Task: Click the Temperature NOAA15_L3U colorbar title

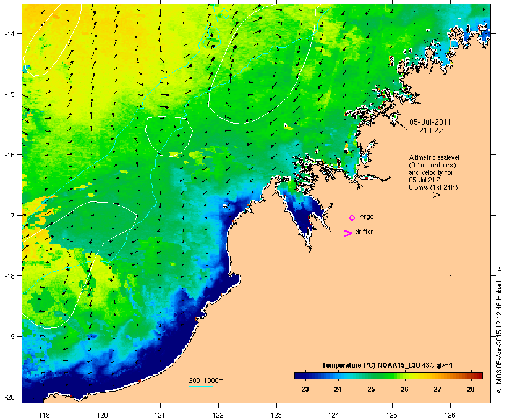Action: [387, 365]
